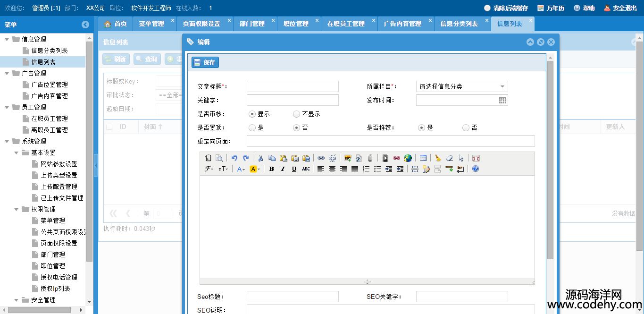Open the calendar picker for 发布时间
This screenshot has height=314, width=644.
coord(502,100)
